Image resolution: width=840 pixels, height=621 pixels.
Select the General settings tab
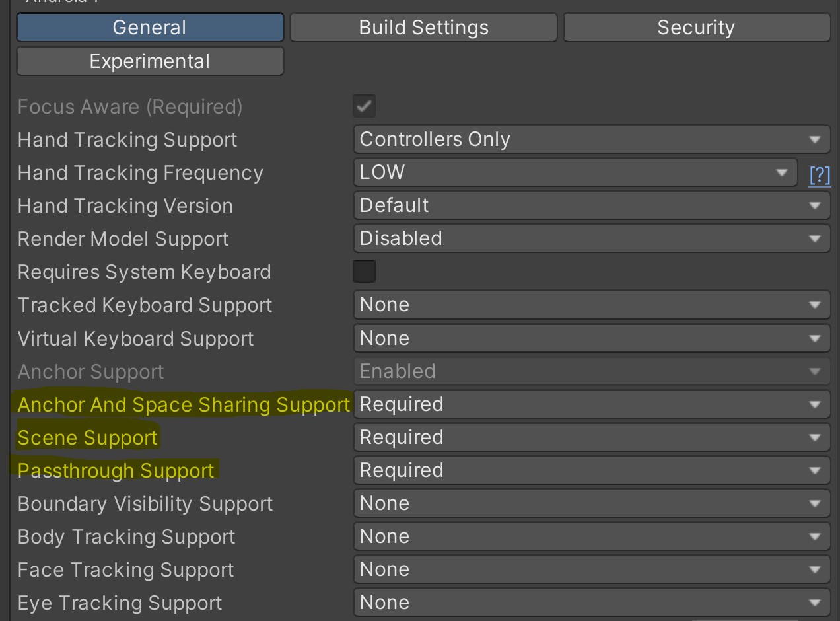(x=150, y=27)
